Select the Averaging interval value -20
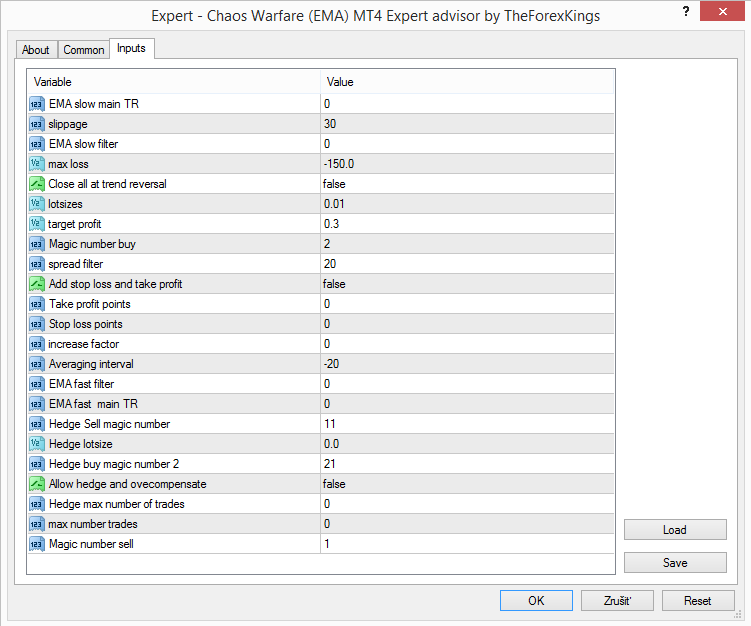This screenshot has height=626, width=751. point(331,364)
